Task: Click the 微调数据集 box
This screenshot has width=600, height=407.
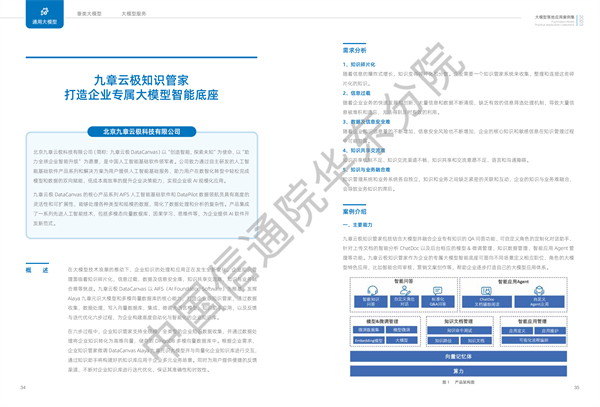Action: (368, 330)
